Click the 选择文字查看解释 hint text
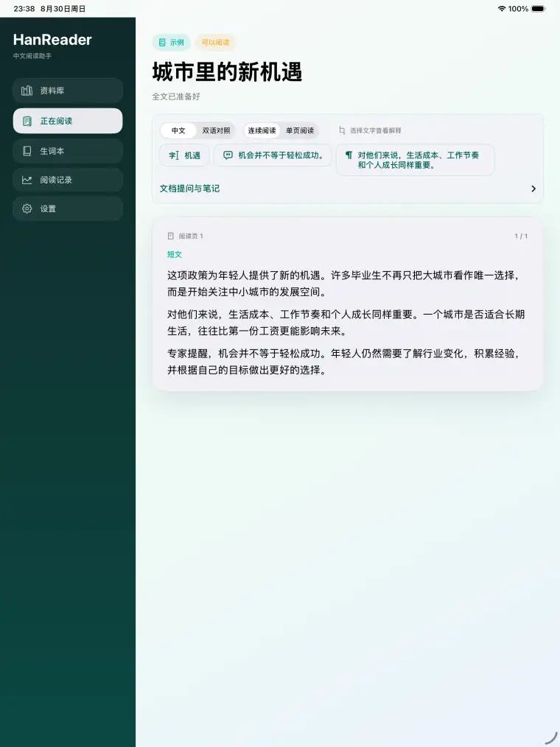The image size is (560, 747). (x=376, y=130)
